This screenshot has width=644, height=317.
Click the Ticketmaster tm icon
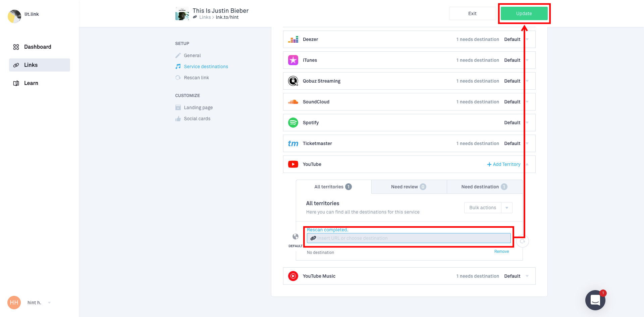coord(293,144)
